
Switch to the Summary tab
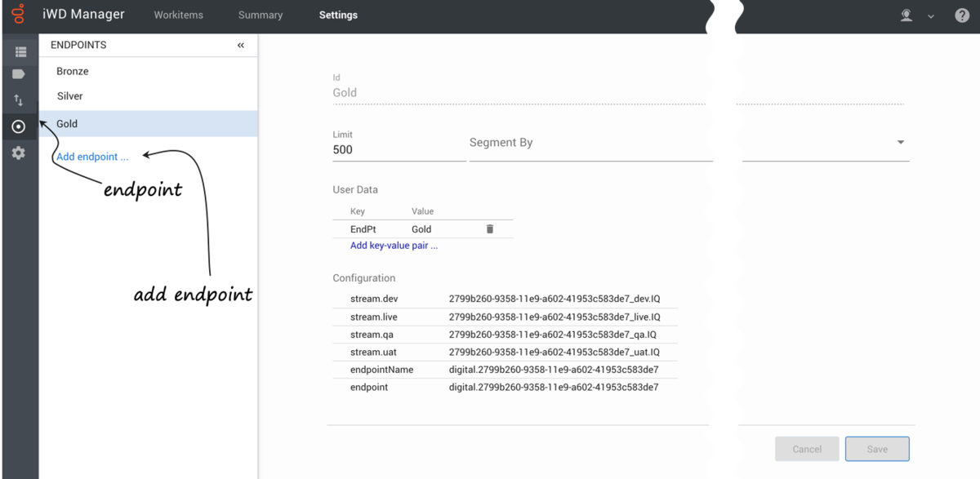(260, 16)
